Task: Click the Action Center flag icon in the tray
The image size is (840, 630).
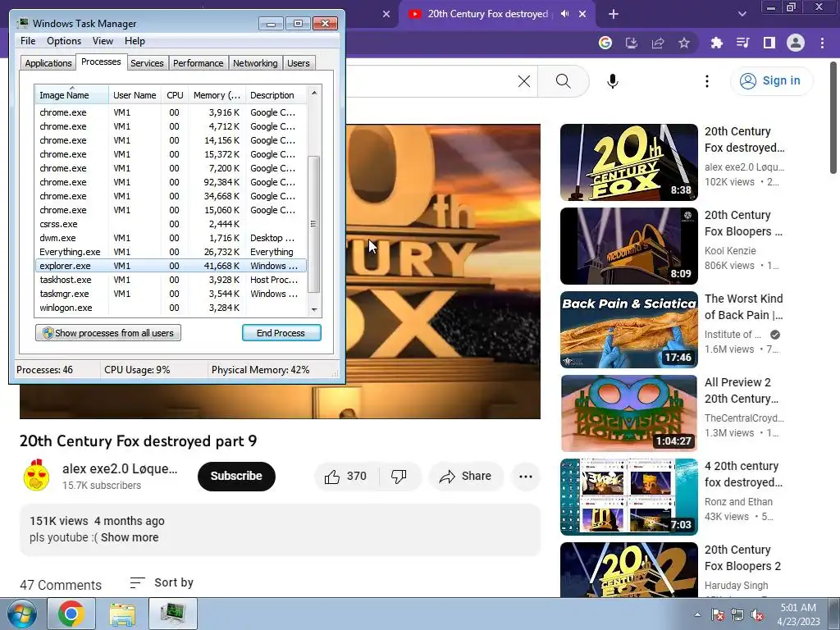Action: click(718, 614)
